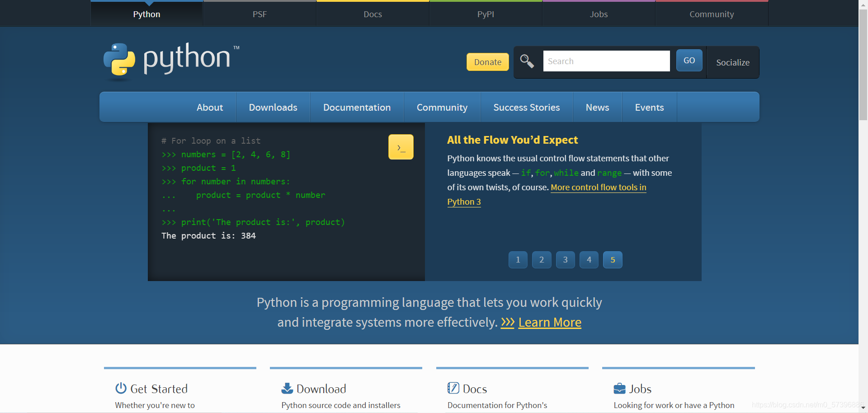Screen dimensions: 868x413
Task: Focus the Search input field
Action: (x=606, y=61)
